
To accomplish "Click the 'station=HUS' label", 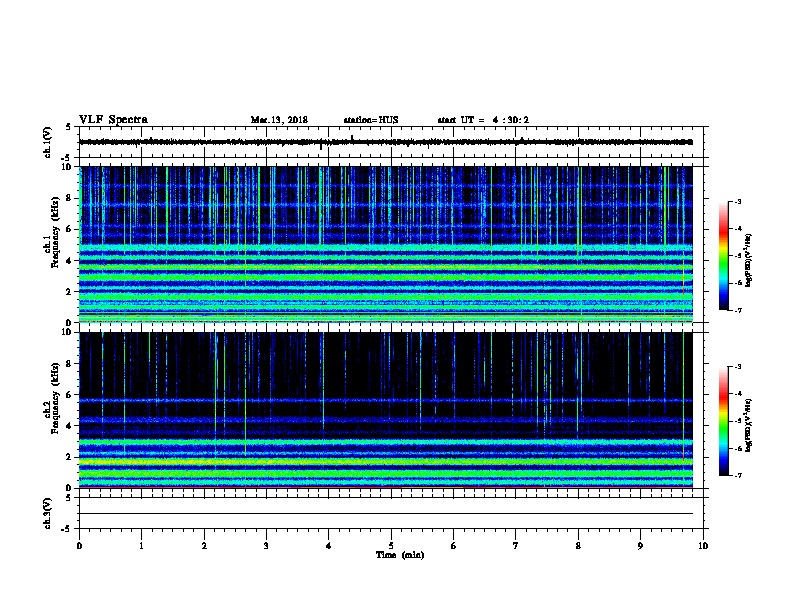I will [371, 120].
